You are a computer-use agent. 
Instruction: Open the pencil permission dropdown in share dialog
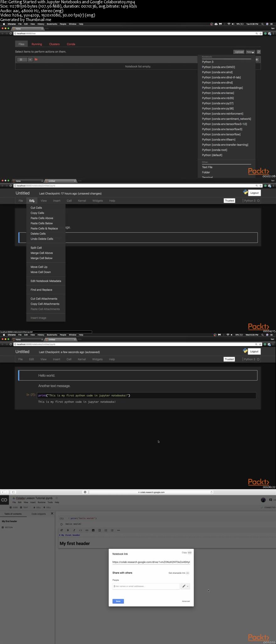185,586
